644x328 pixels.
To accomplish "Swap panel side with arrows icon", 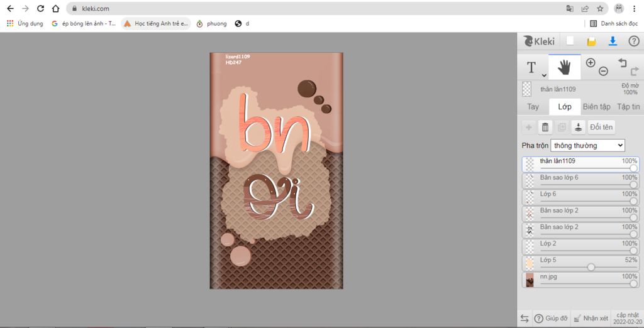I will (x=525, y=318).
